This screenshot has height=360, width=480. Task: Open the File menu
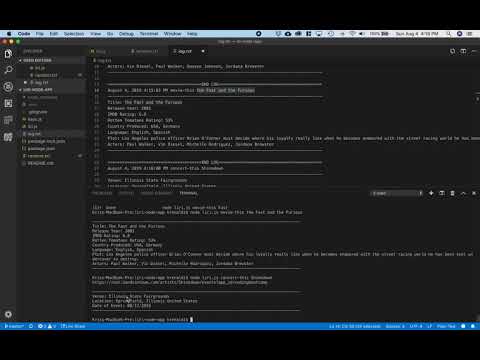(x=40, y=34)
